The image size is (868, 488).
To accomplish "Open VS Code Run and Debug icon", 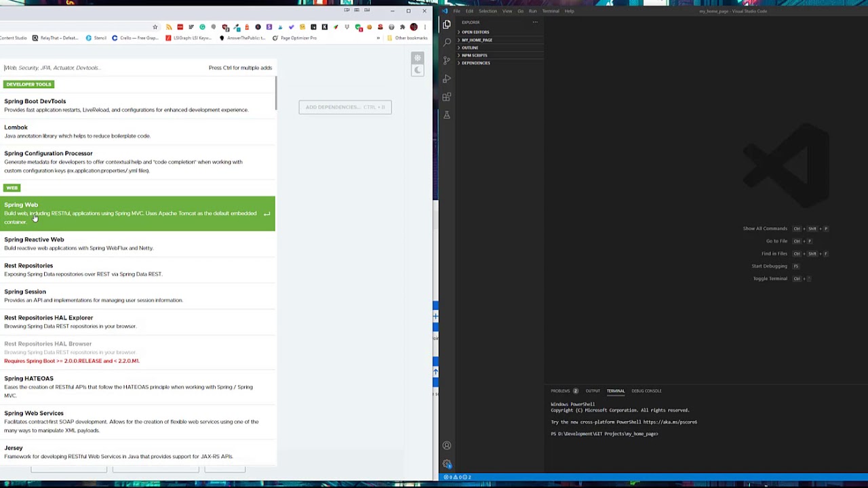I will (x=446, y=79).
